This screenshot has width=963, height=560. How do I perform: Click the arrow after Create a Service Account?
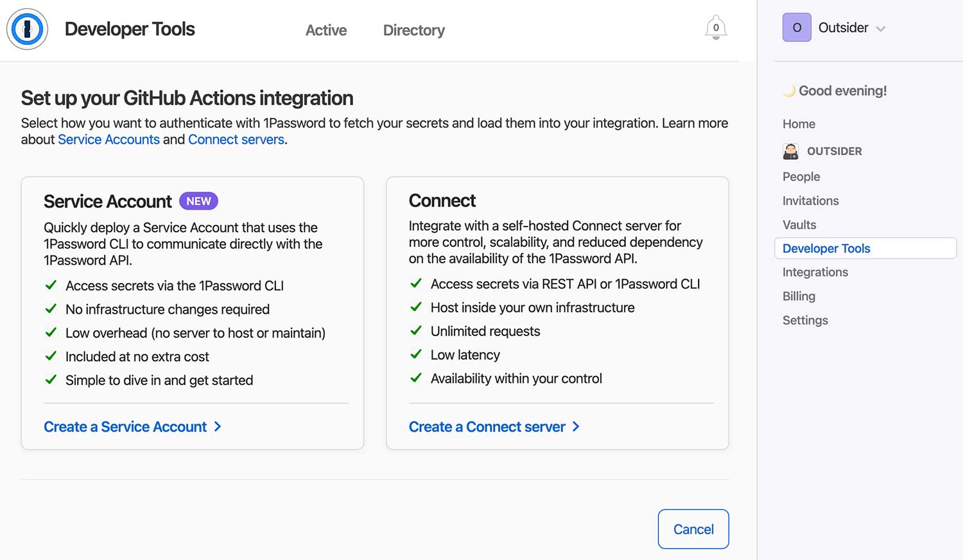pos(218,427)
